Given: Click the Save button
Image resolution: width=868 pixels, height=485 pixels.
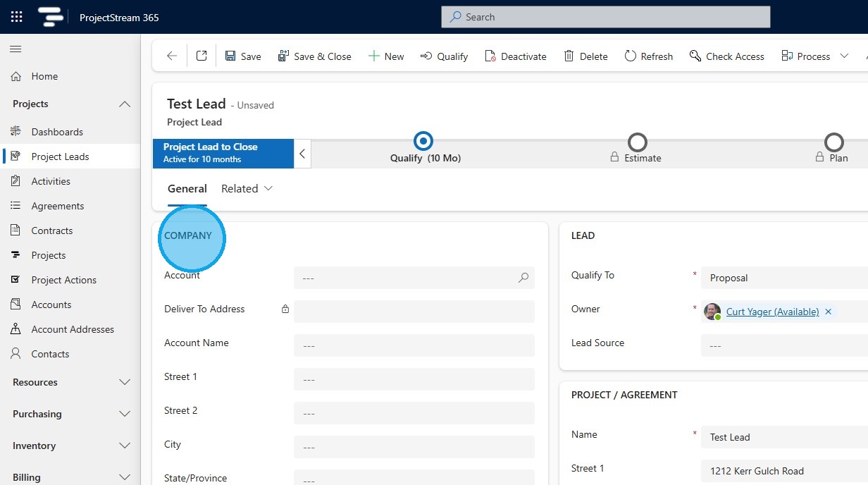Looking at the screenshot, I should (x=243, y=56).
